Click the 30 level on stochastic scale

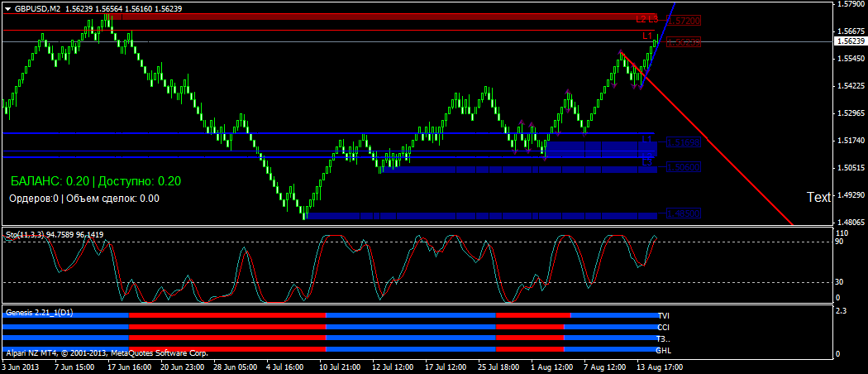point(841,283)
